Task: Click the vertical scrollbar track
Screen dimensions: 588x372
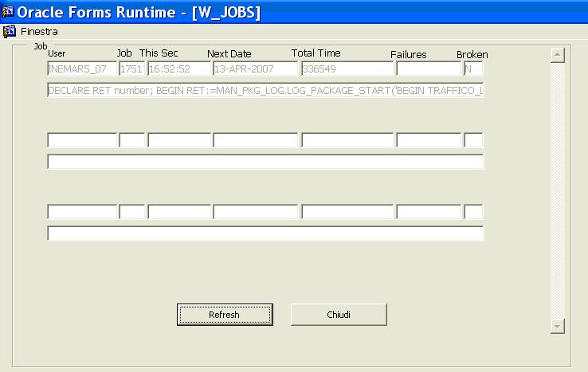Action: tap(558, 190)
